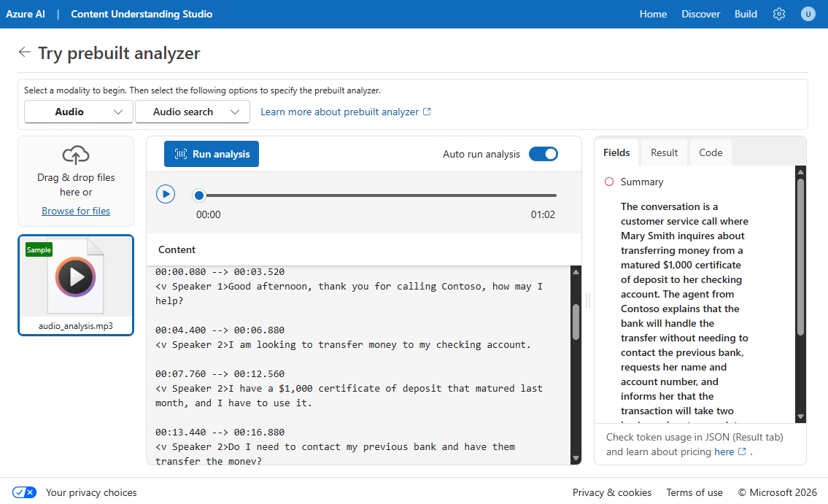
Task: Click the cloud upload icon
Action: [x=76, y=155]
